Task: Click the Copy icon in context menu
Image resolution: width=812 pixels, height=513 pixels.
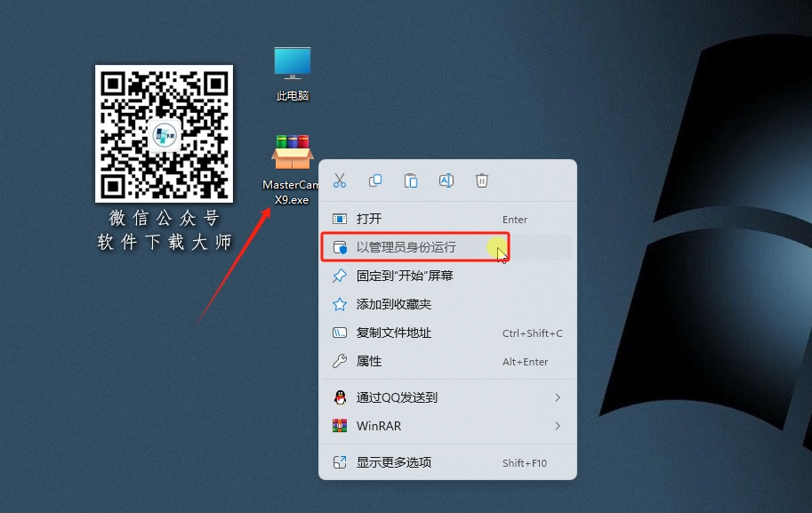Action: (x=375, y=180)
